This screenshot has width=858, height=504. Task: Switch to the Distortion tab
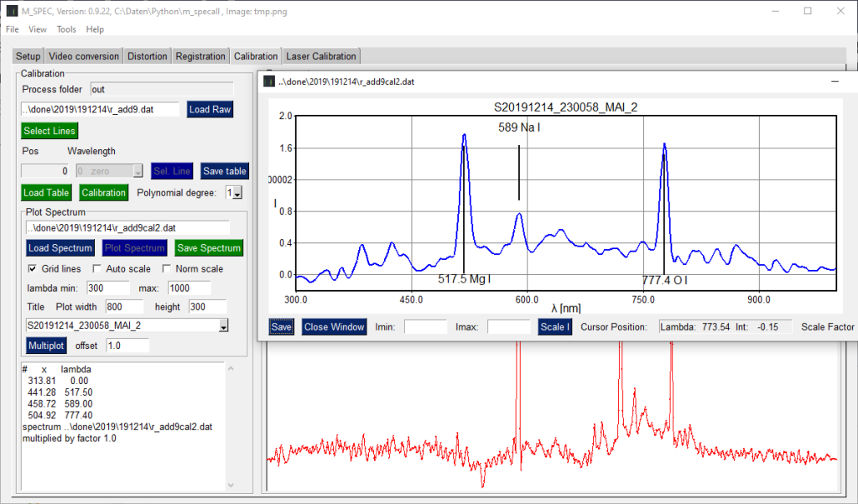tap(148, 56)
